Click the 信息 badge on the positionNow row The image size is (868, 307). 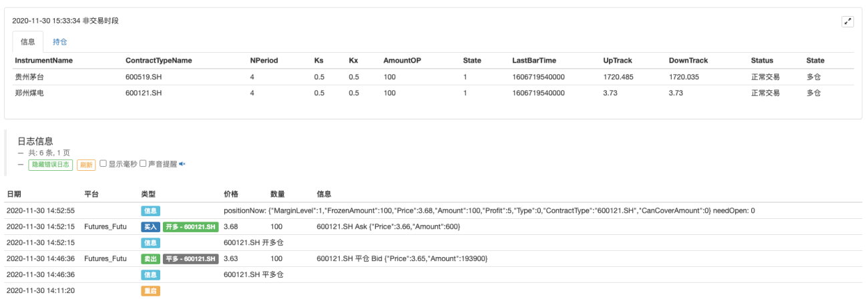tap(150, 211)
